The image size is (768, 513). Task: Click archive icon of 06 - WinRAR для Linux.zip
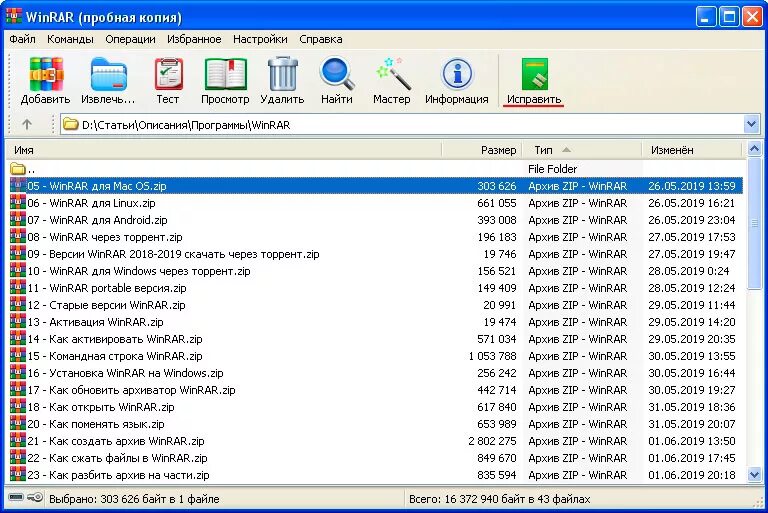coord(18,202)
